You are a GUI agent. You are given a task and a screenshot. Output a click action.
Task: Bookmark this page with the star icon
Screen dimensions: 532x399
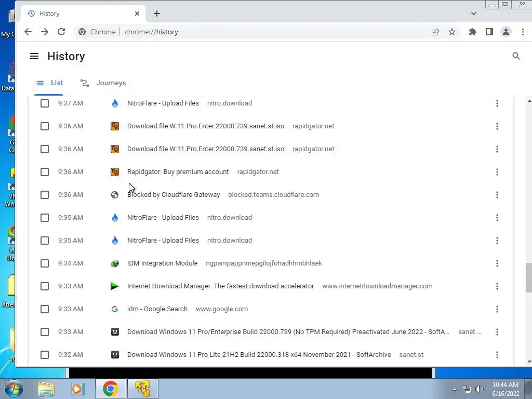coord(452,32)
